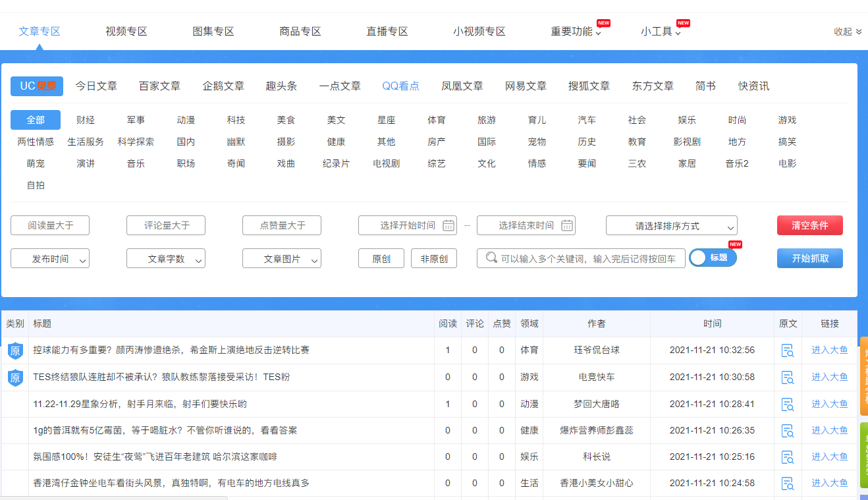The width and height of the screenshot is (868, 500).
Task: Click the 选择结束时间 date field
Action: tap(526, 225)
